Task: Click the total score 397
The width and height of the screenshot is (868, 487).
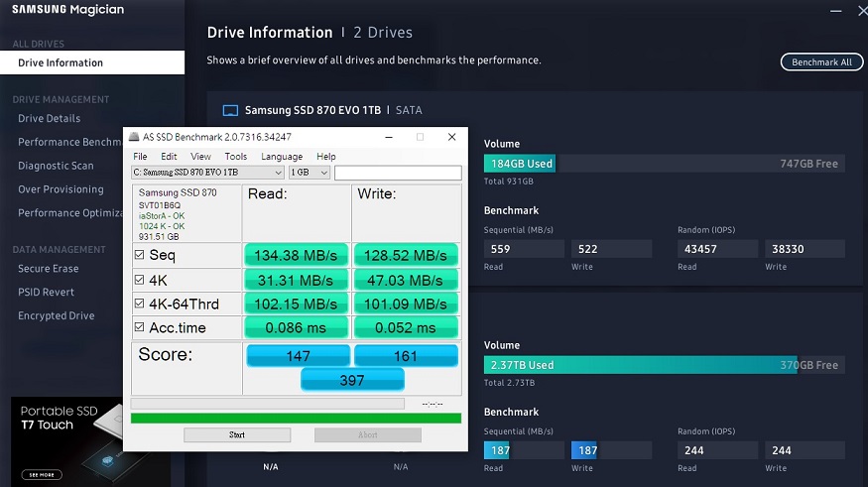Action: click(x=352, y=380)
